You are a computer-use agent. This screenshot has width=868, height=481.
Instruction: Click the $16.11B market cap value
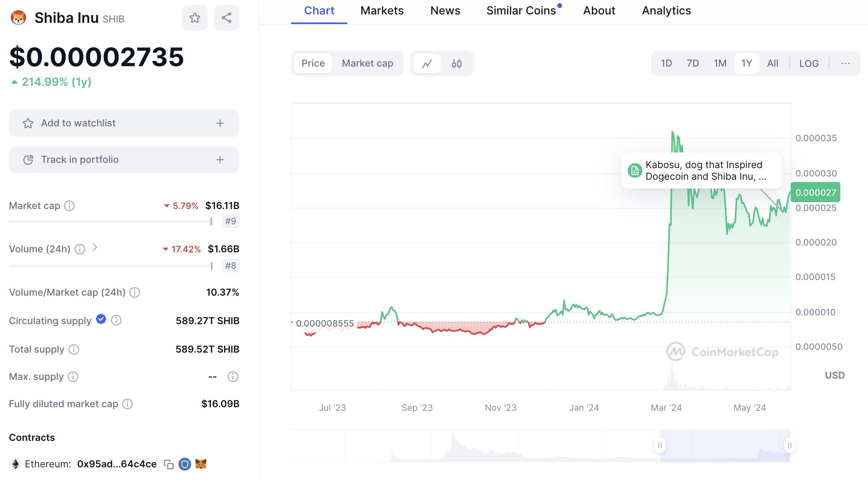(222, 206)
